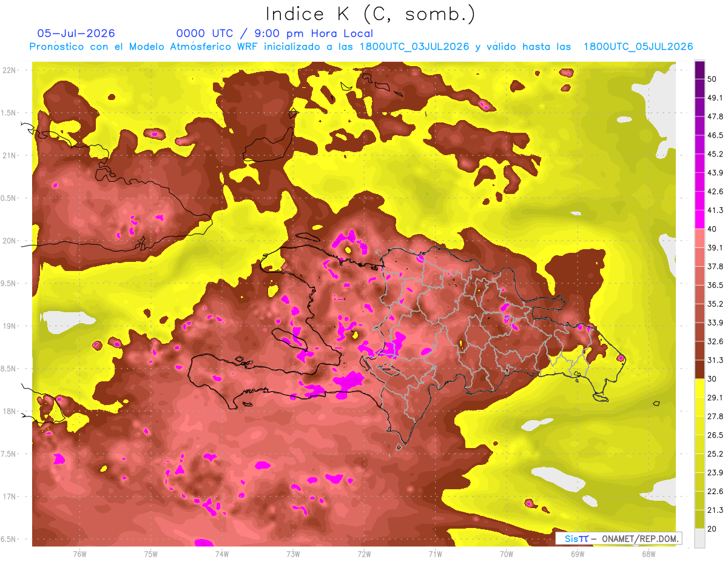Select the olive segment between 21.3 and 20

(699, 520)
